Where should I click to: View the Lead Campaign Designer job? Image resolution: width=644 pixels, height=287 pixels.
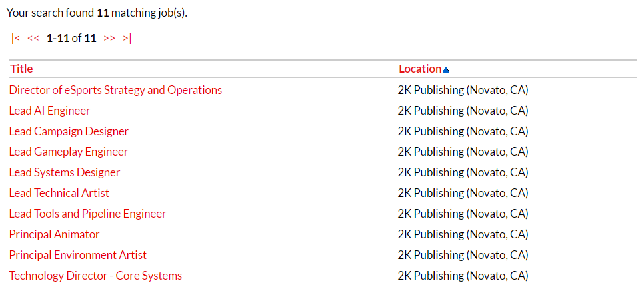[69, 131]
